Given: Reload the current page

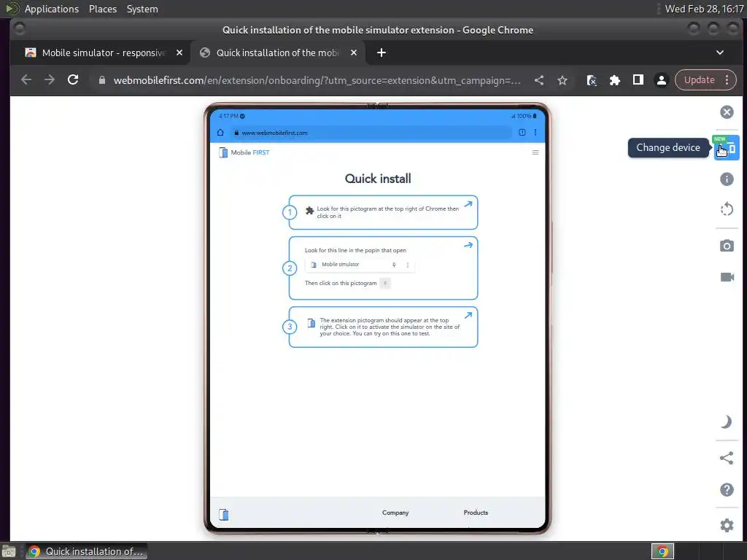Looking at the screenshot, I should coord(73,80).
